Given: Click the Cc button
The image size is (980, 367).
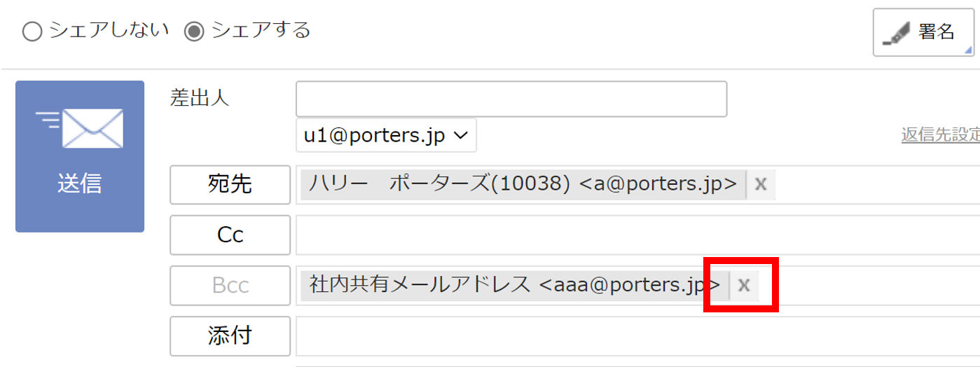Looking at the screenshot, I should pos(230,235).
